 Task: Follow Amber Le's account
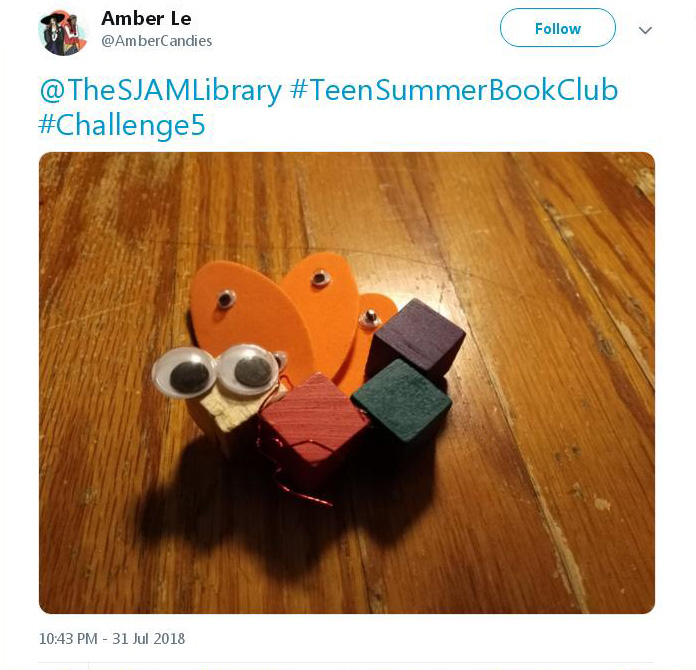pos(558,28)
